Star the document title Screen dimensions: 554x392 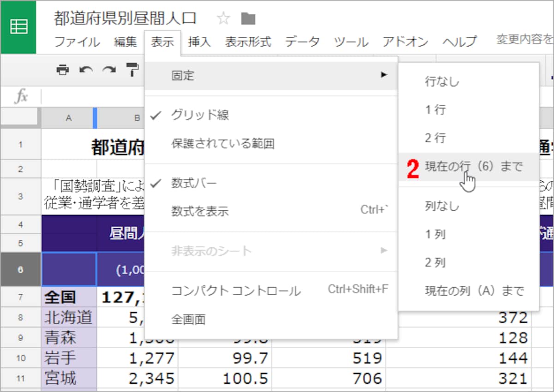coord(223,18)
